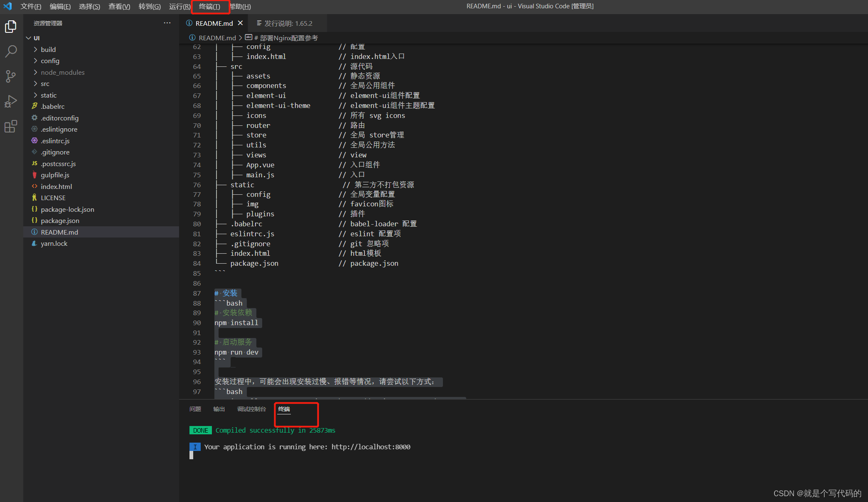Click the LICENSE file icon
The width and height of the screenshot is (868, 502).
click(x=34, y=198)
